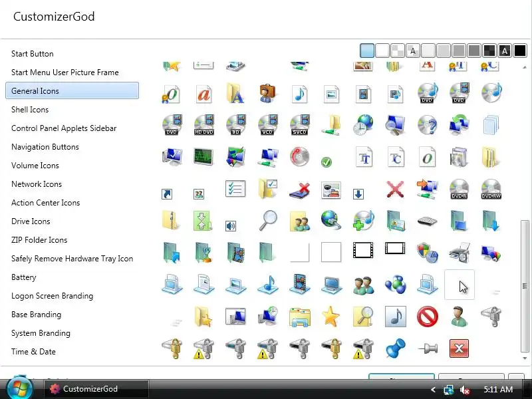Screen dimensions: 532x399
Task: Select the blue pushpin icon
Action: click(x=395, y=348)
